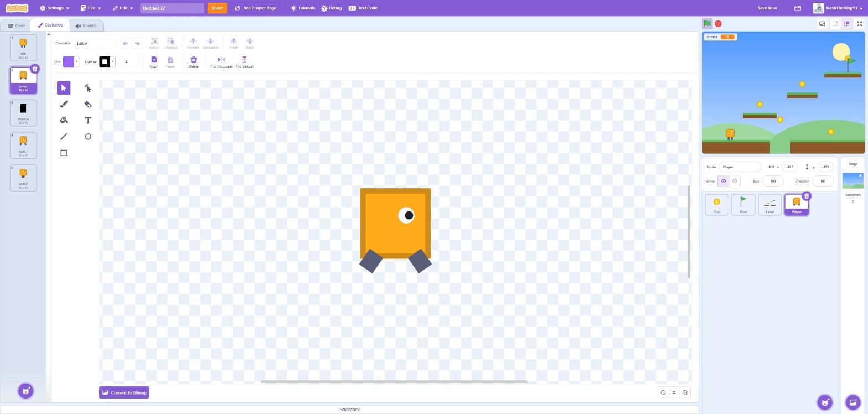Start project with green flag
Screen dimensions: 868x414
[x=707, y=24]
